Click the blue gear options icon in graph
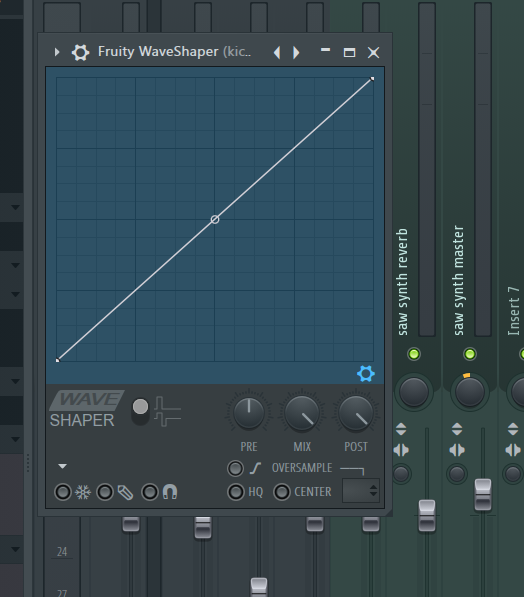524x597 pixels. [366, 374]
